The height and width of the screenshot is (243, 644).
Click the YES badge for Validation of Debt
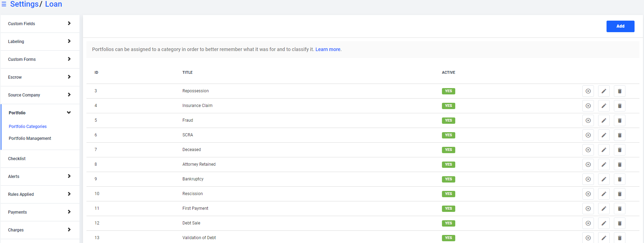pyautogui.click(x=448, y=238)
